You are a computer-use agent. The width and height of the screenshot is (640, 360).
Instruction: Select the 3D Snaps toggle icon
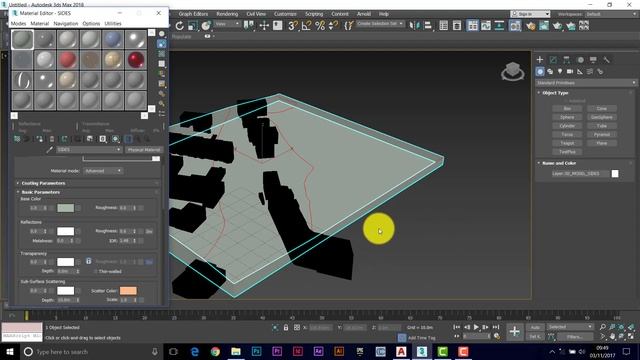(293, 26)
